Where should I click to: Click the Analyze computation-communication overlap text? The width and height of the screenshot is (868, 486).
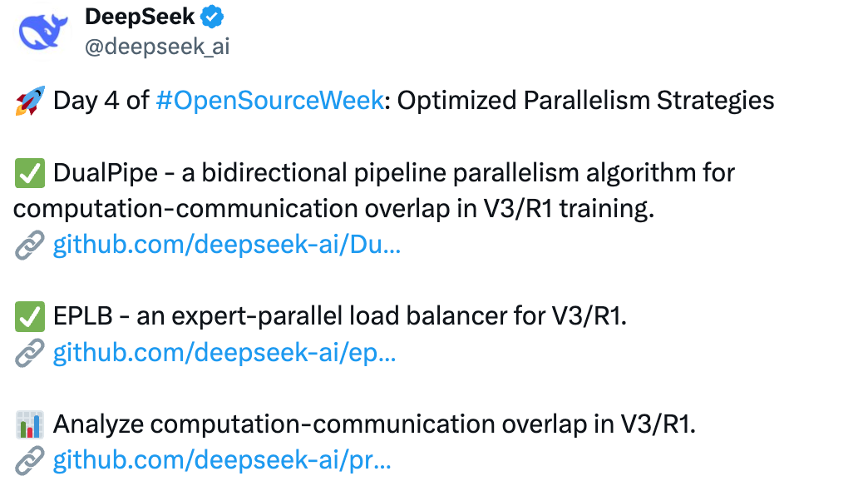point(374,424)
